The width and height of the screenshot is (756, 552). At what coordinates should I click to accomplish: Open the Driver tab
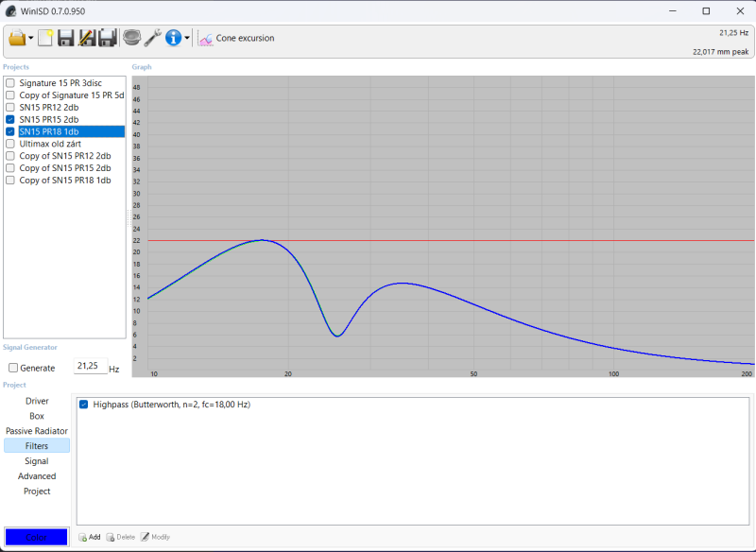coord(37,401)
